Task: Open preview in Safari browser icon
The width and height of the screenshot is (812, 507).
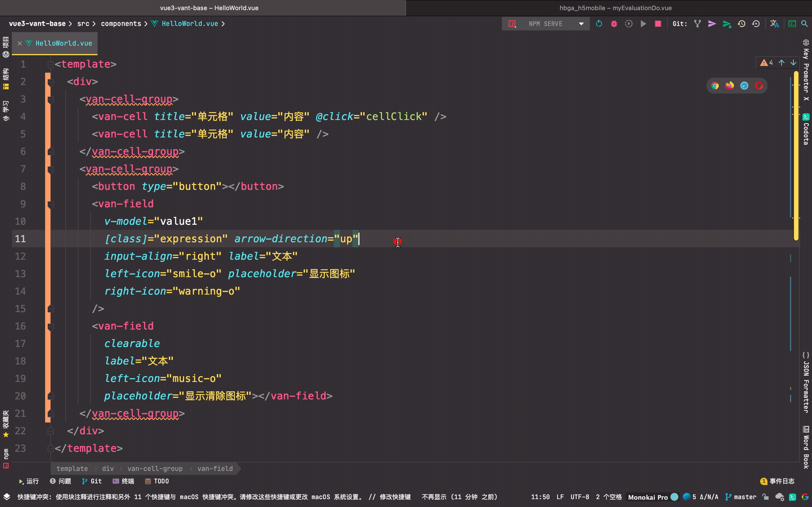Action: [744, 86]
